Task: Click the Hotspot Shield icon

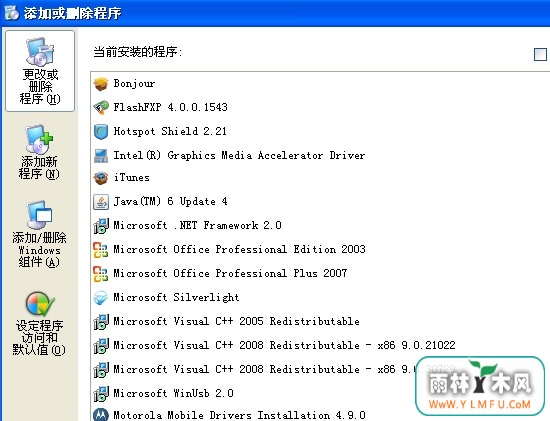Action: (101, 132)
